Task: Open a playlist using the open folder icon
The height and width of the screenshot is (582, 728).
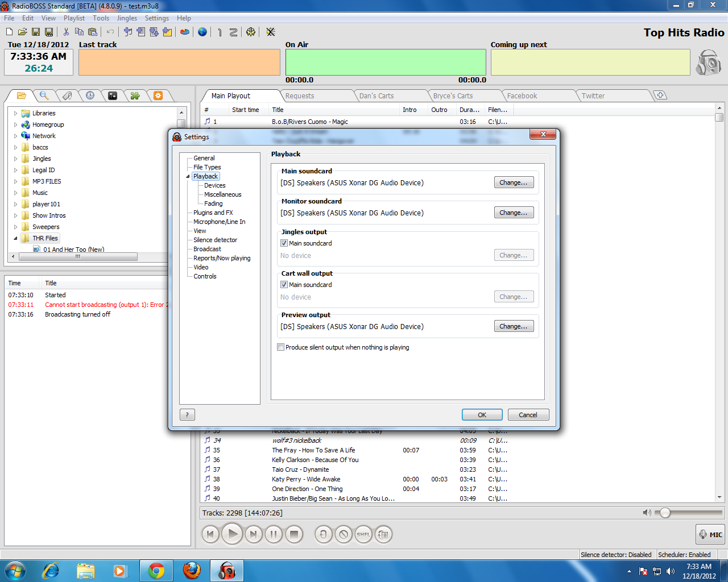Action: tap(22, 32)
